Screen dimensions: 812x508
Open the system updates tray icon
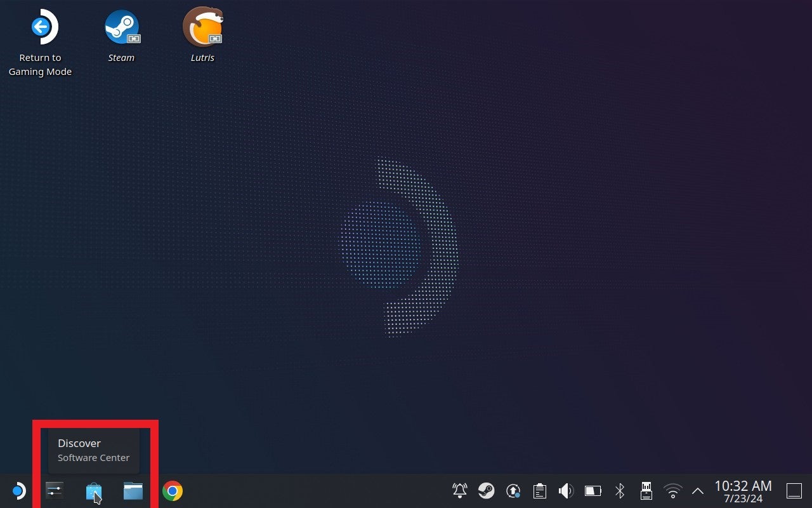click(x=513, y=491)
